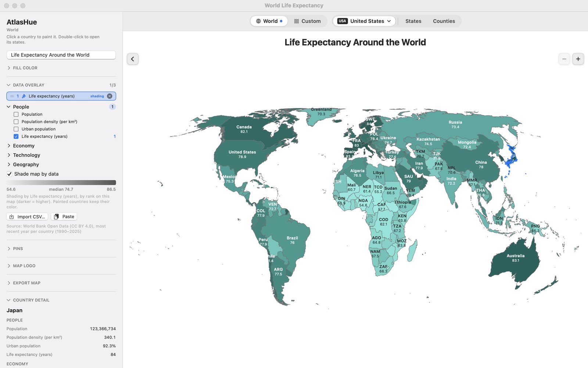Expand the Economy category
This screenshot has width=588, height=368.
click(21, 146)
